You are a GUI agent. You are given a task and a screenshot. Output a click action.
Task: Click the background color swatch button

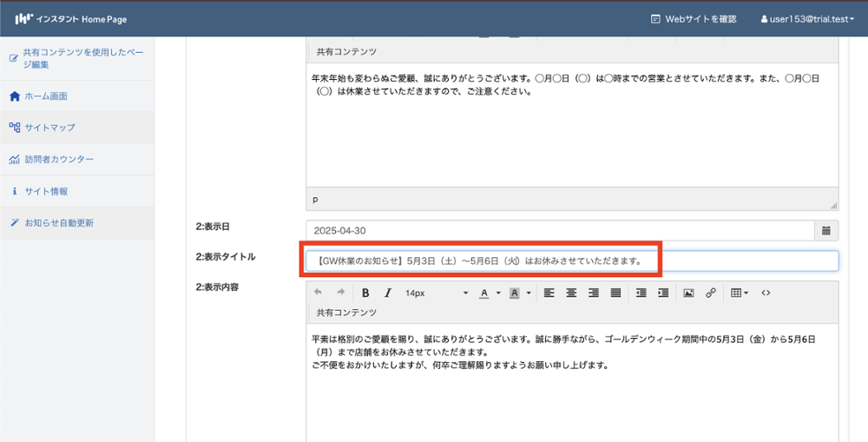tap(515, 294)
